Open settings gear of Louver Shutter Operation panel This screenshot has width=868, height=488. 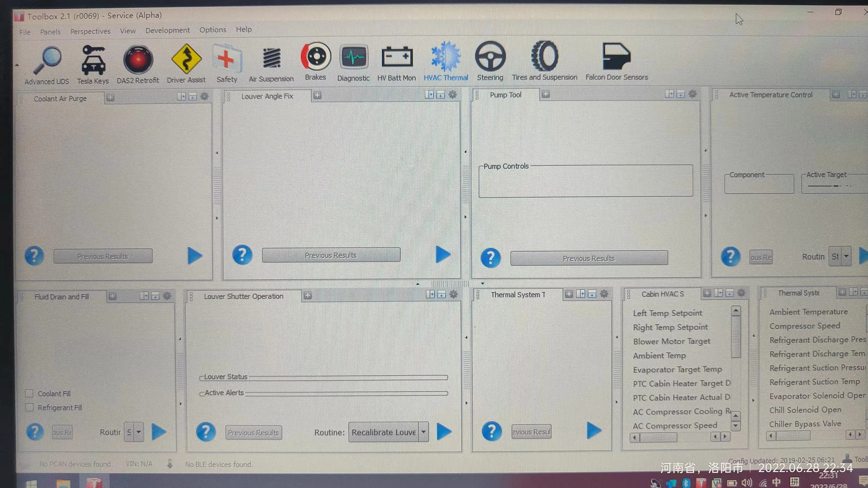coord(453,295)
